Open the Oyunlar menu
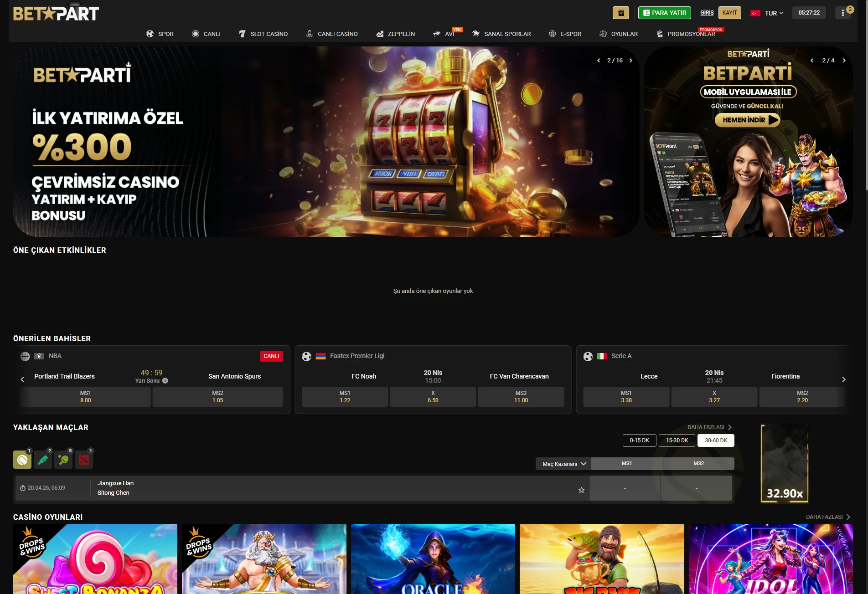Screen dimensions: 868x594 (x=619, y=34)
